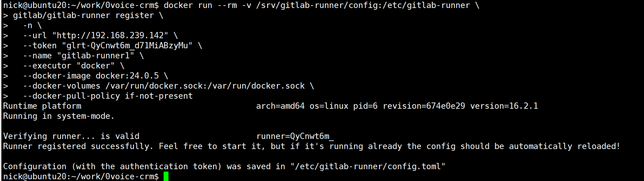Click the -n flag line

coord(28,25)
